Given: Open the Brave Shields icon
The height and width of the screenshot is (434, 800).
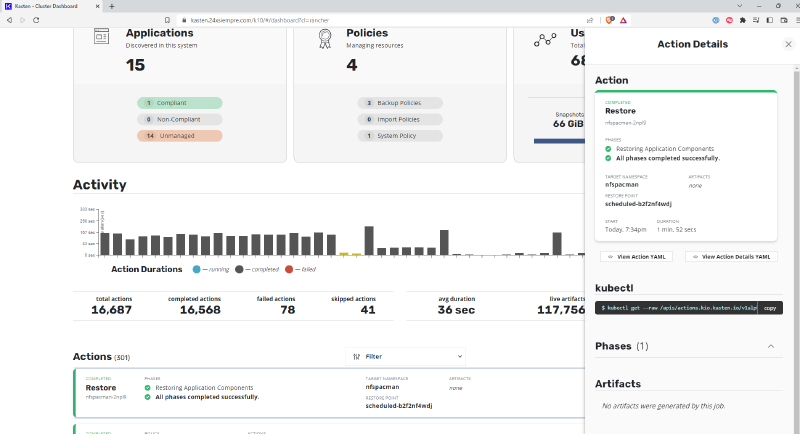Looking at the screenshot, I should (610, 20).
